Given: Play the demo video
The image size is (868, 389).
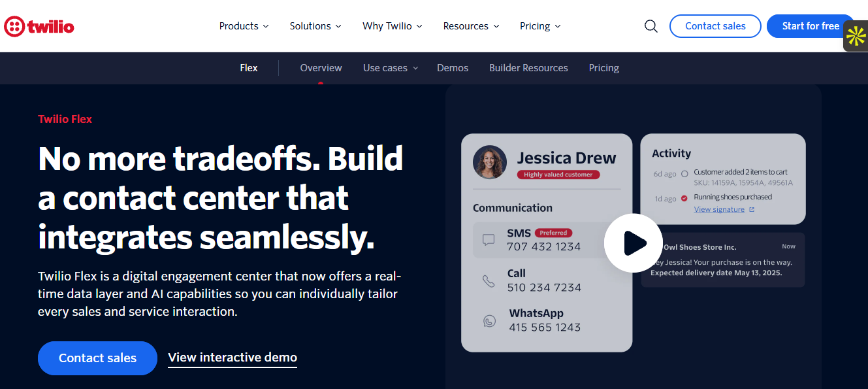Looking at the screenshot, I should point(634,243).
